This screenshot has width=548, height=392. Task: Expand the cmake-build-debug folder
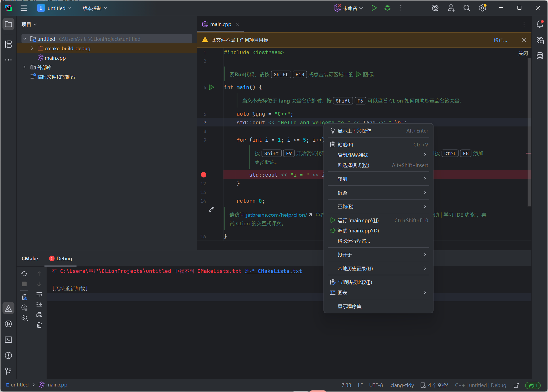tap(32, 48)
